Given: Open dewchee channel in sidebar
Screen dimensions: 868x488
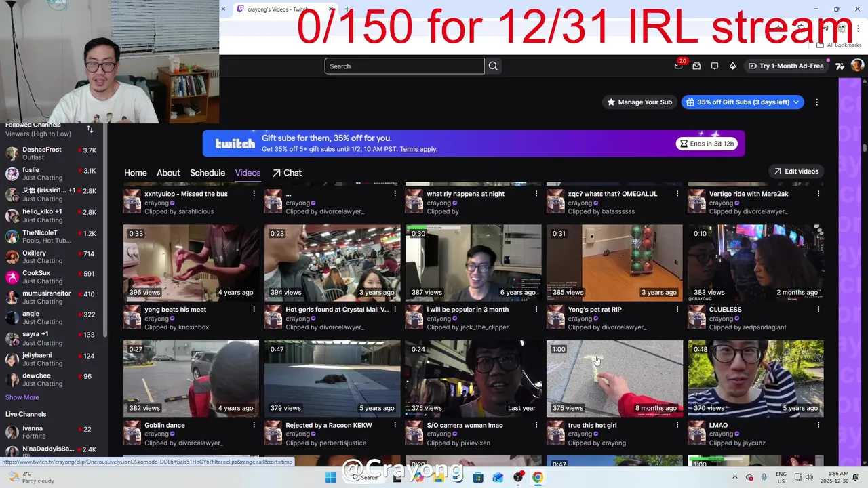Looking at the screenshot, I should pos(52,380).
